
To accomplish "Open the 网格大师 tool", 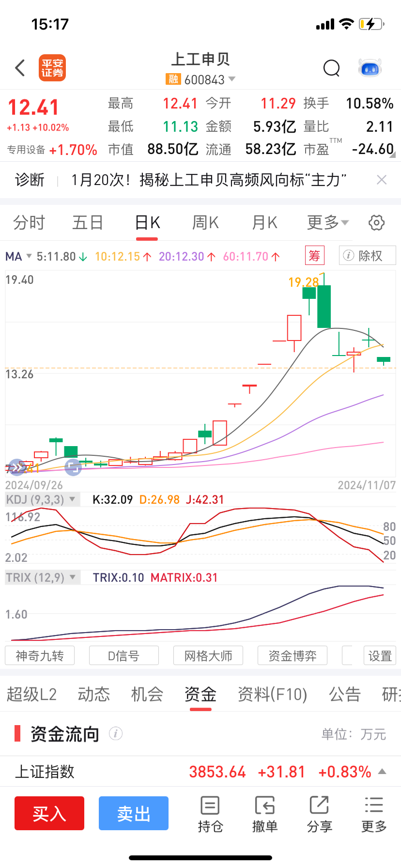I will point(208,656).
